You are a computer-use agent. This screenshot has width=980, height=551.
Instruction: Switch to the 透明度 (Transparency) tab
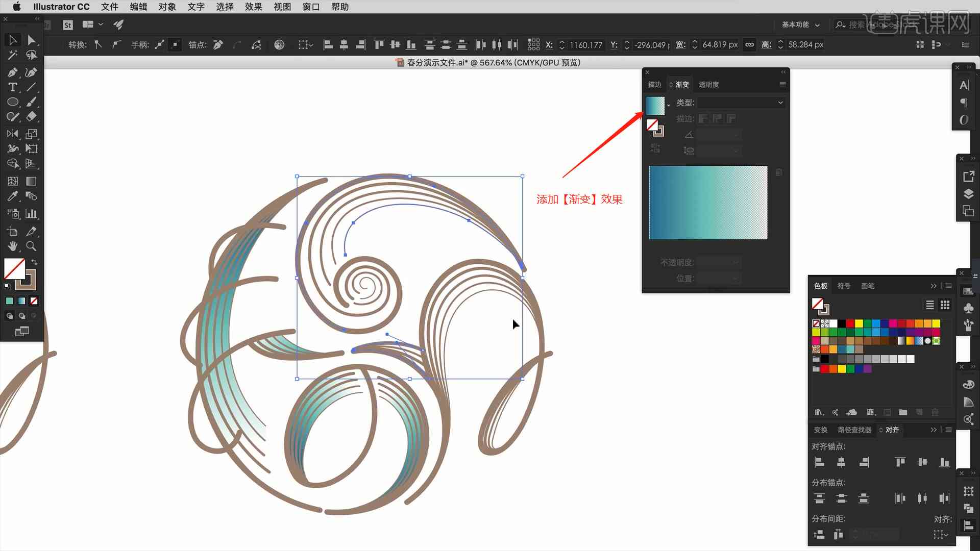click(710, 84)
